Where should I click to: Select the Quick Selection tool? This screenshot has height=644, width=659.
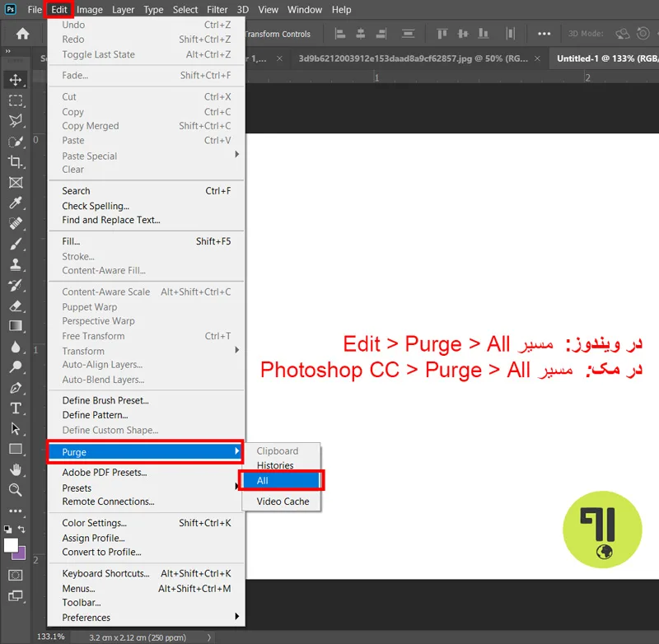click(x=16, y=142)
